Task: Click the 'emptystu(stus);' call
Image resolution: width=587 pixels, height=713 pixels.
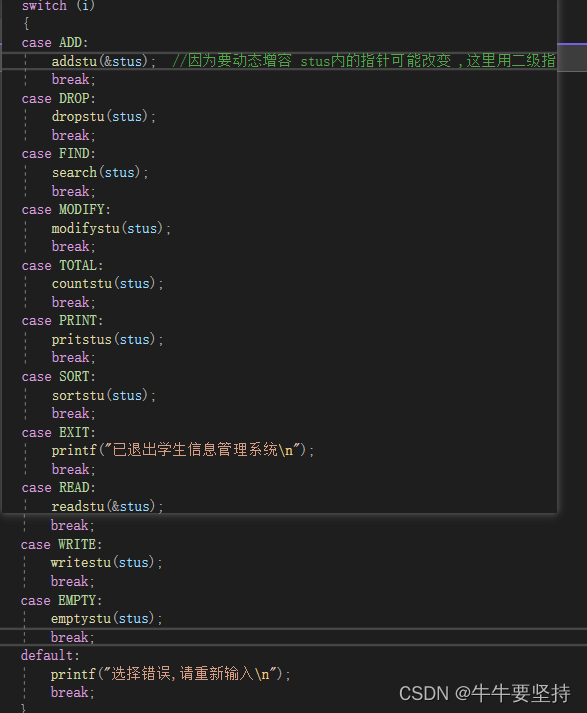Action: tap(107, 619)
